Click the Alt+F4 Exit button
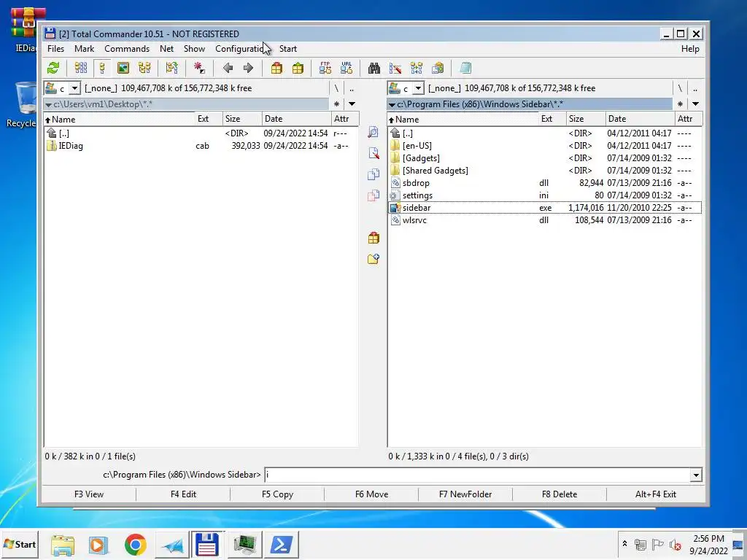The image size is (747, 560). pos(656,494)
